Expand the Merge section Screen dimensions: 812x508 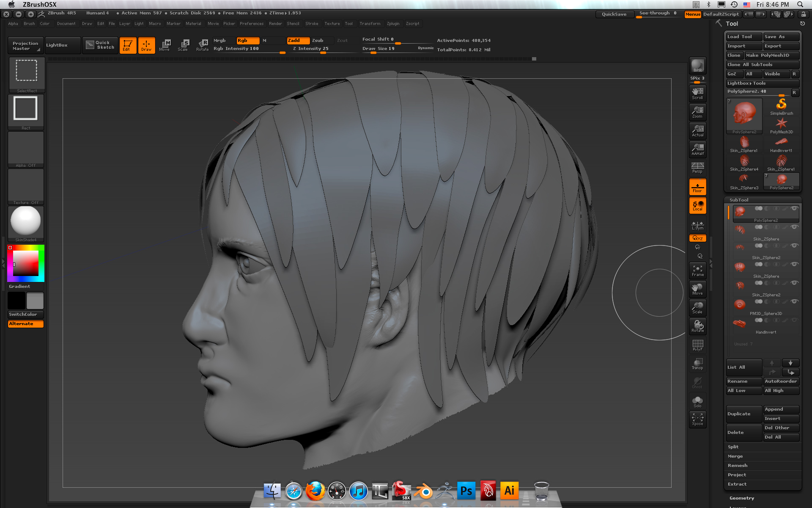[x=735, y=456]
